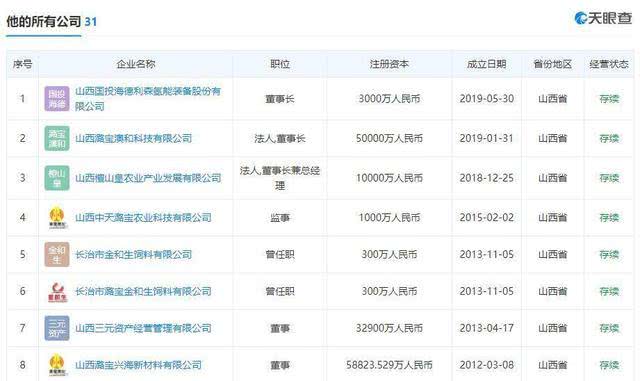The width and height of the screenshot is (640, 381).
Task: Click 存续 status in row 1
Action: 609,99
